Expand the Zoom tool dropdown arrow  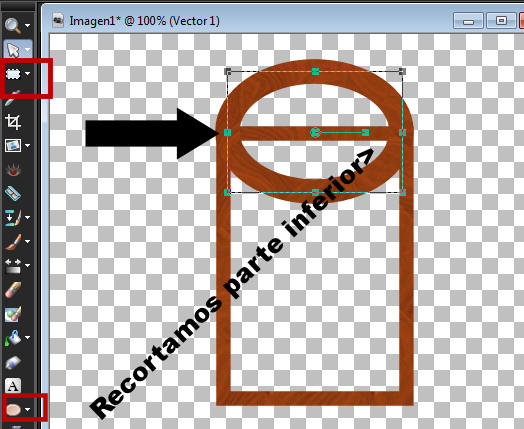[28, 25]
